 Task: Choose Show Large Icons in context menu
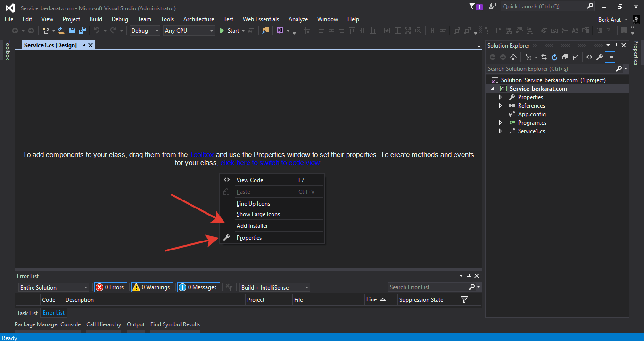272,214
